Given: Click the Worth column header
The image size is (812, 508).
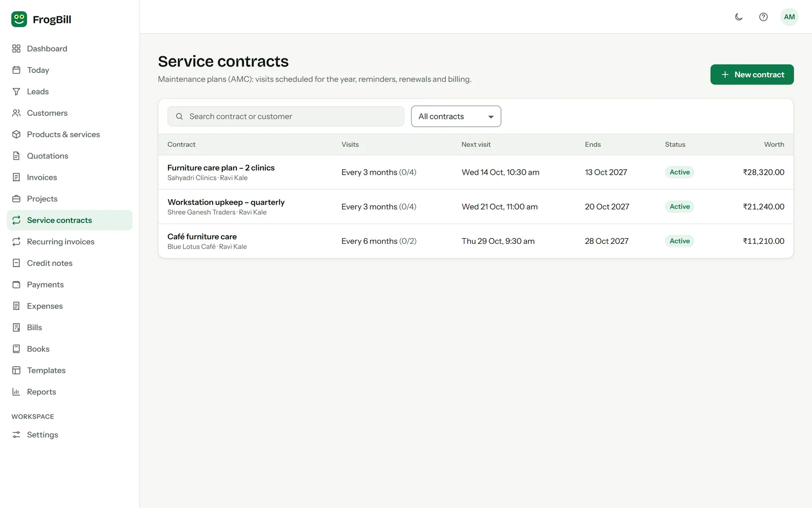Looking at the screenshot, I should click(x=774, y=144).
